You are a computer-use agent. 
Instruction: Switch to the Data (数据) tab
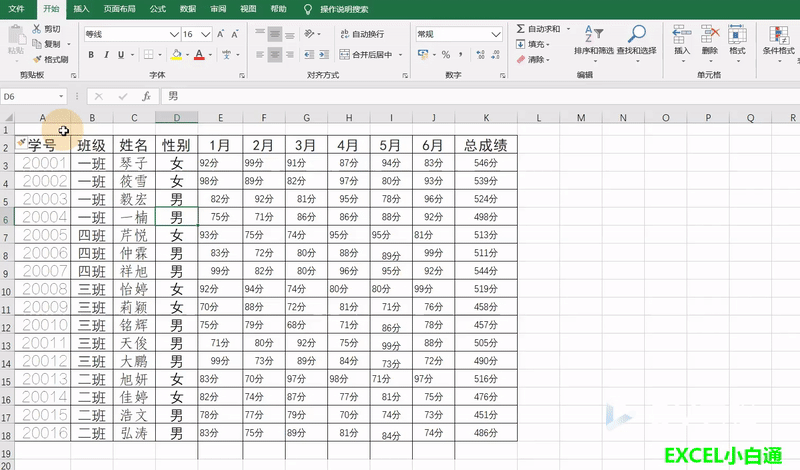pyautogui.click(x=188, y=9)
